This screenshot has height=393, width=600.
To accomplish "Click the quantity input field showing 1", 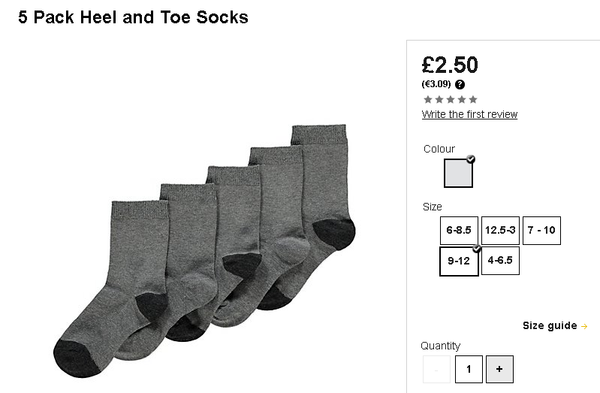I will pyautogui.click(x=469, y=369).
